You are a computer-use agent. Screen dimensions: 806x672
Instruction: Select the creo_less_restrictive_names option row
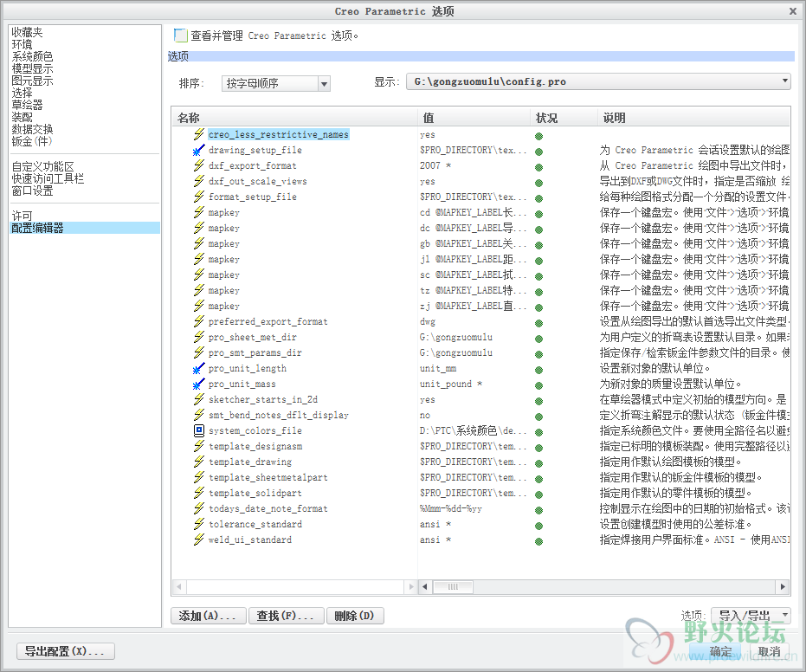coord(279,134)
